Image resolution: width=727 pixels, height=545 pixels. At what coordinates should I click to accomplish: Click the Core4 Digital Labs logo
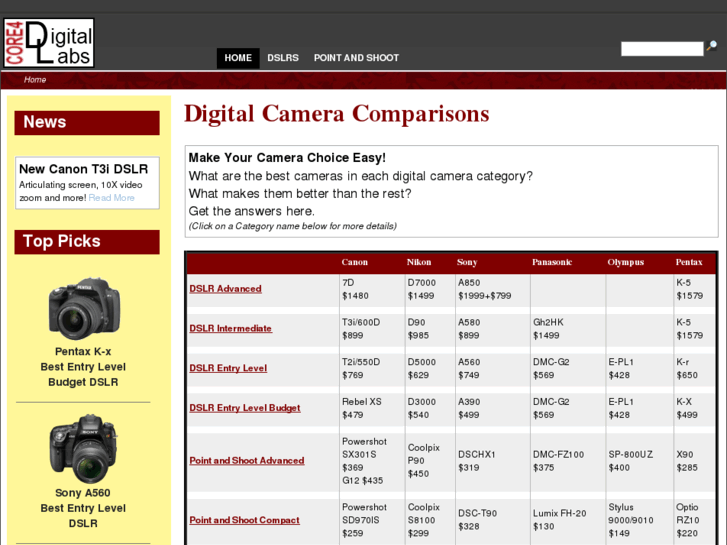click(49, 43)
